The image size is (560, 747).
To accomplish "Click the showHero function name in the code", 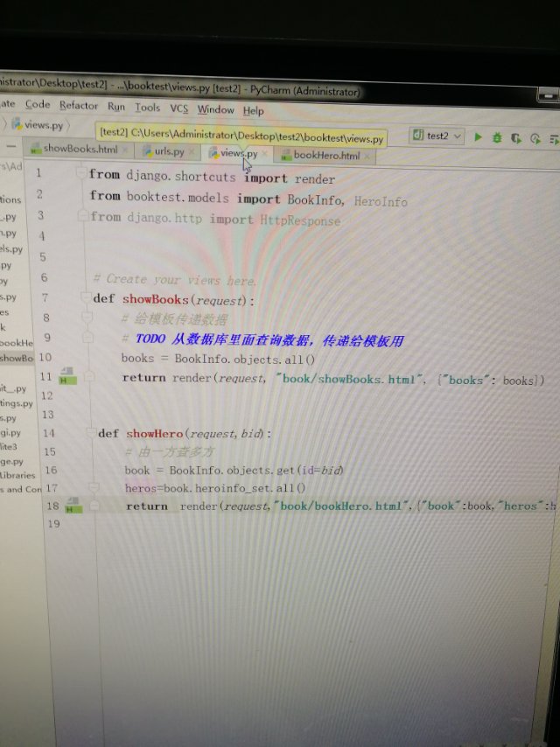I will click(154, 434).
